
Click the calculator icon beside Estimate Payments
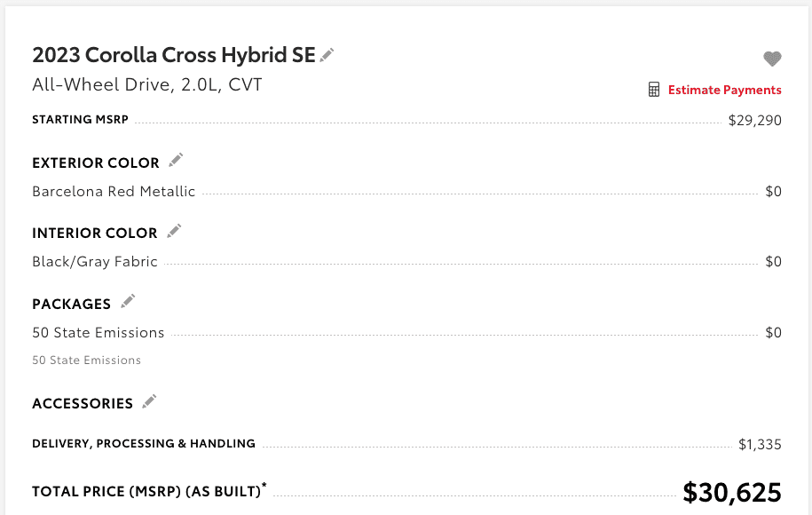point(653,90)
